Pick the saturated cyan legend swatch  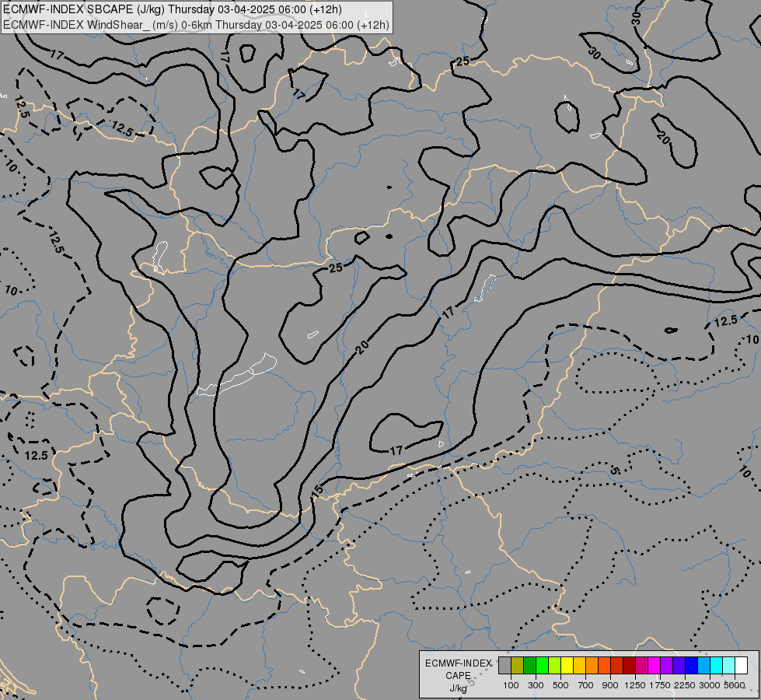coord(717,665)
